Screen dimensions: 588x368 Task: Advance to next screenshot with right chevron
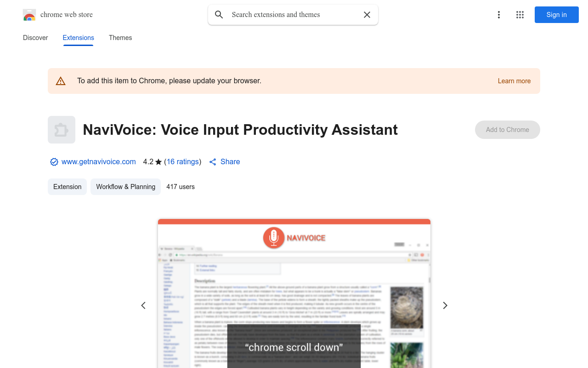tap(445, 305)
